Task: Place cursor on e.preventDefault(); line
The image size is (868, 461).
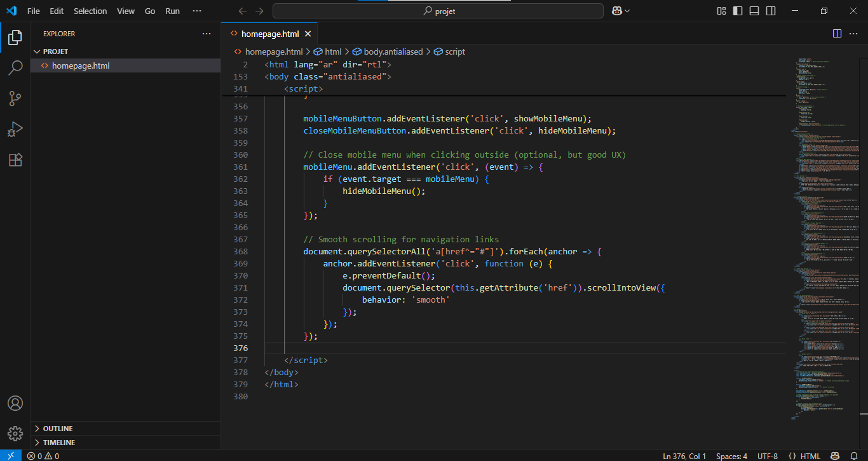Action: 389,275
